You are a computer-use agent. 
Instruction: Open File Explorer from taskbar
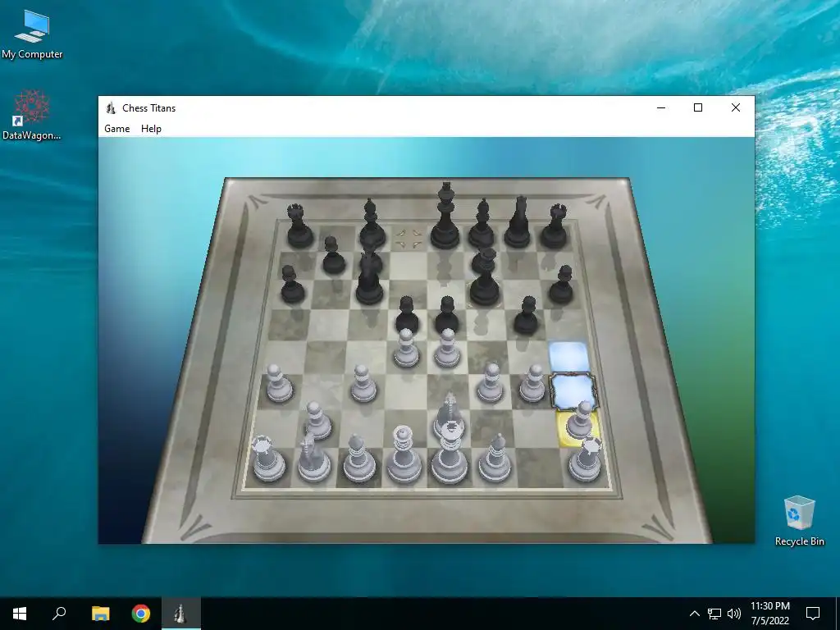(x=100, y=614)
